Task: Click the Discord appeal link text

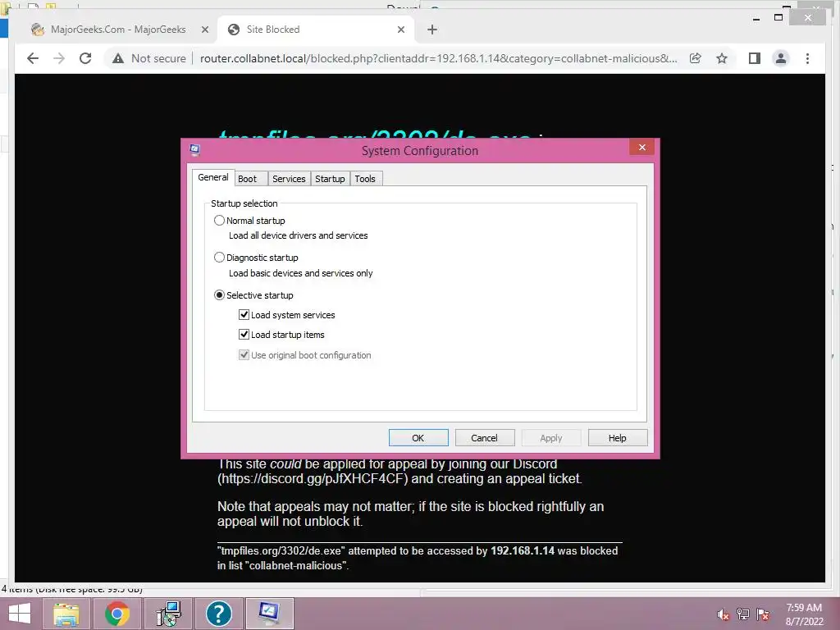Action: click(313, 478)
